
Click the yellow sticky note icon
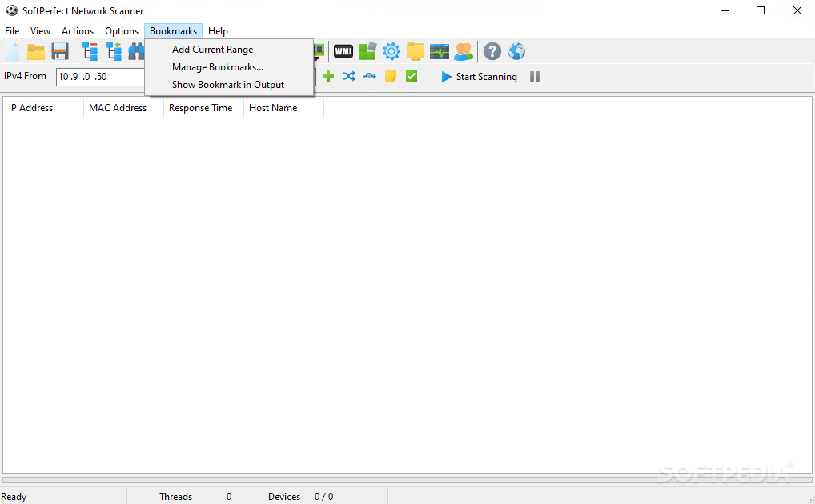pos(391,76)
